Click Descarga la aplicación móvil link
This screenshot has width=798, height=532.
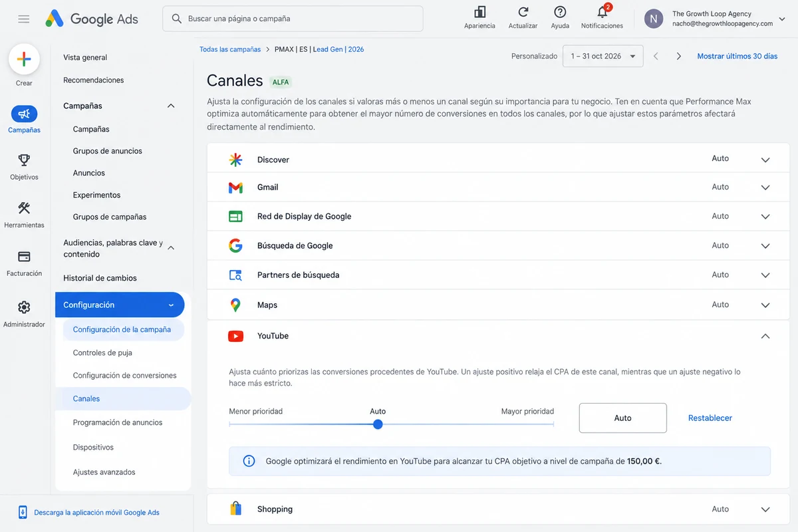pyautogui.click(x=97, y=513)
